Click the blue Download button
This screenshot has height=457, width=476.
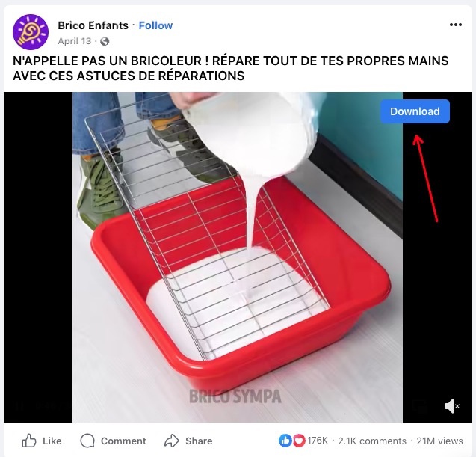415,111
